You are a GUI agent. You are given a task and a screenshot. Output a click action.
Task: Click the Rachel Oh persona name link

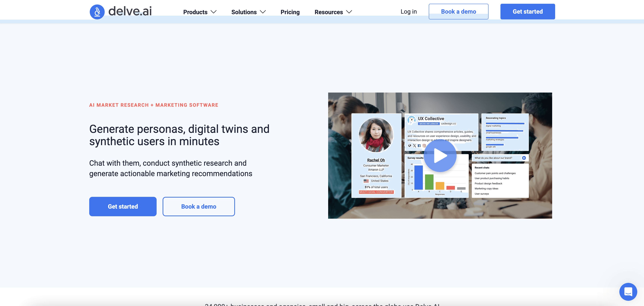click(376, 160)
